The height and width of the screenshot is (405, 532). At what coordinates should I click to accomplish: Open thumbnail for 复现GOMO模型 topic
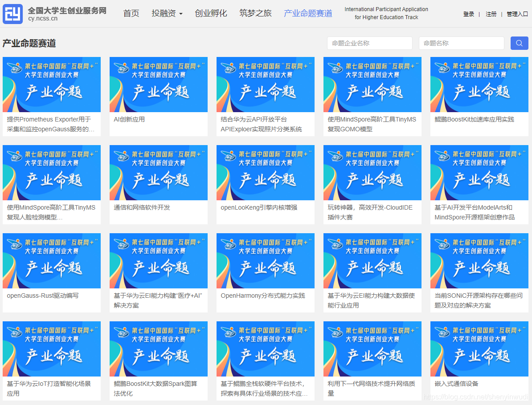[372, 85]
